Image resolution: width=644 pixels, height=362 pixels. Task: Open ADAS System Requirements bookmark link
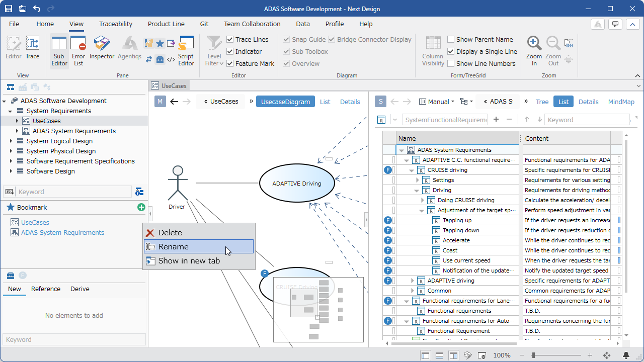(62, 232)
